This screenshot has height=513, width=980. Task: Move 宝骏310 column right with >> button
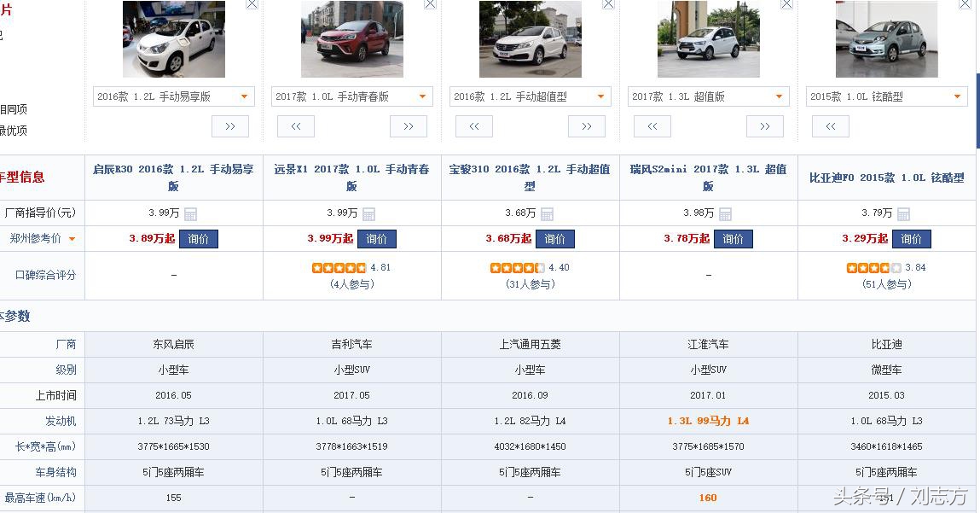586,126
